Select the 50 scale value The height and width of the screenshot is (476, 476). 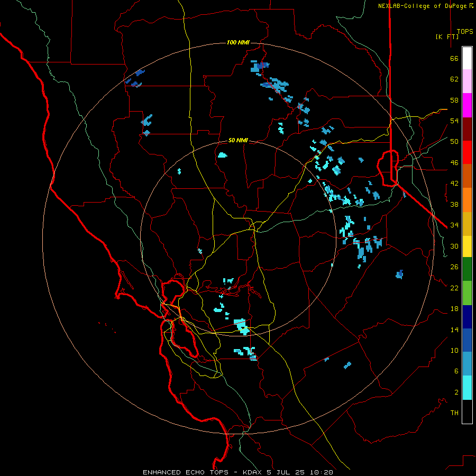[x=454, y=142]
